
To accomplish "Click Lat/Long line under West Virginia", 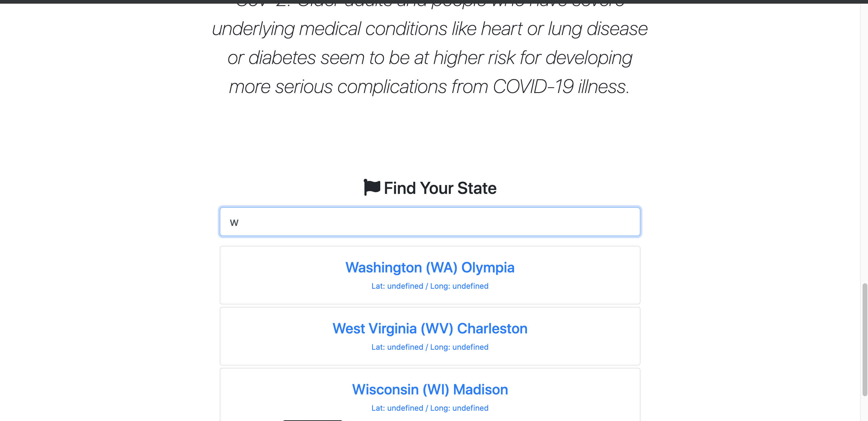I will [429, 347].
